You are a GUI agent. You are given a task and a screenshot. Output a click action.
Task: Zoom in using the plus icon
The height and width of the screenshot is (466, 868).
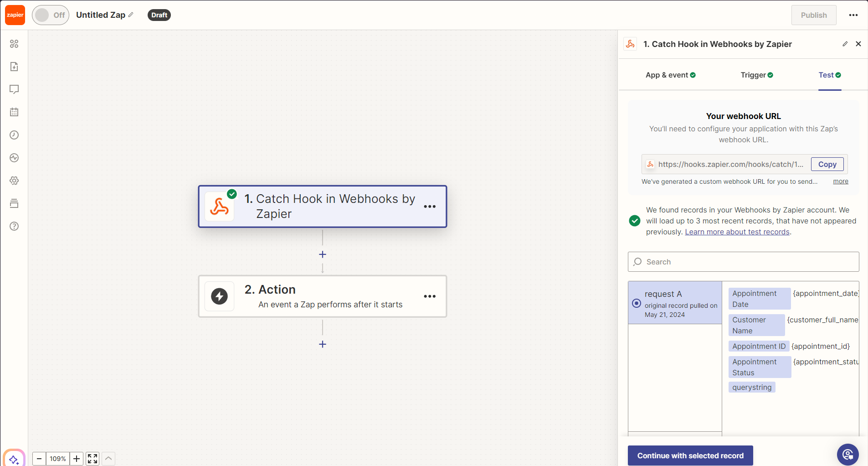76,459
